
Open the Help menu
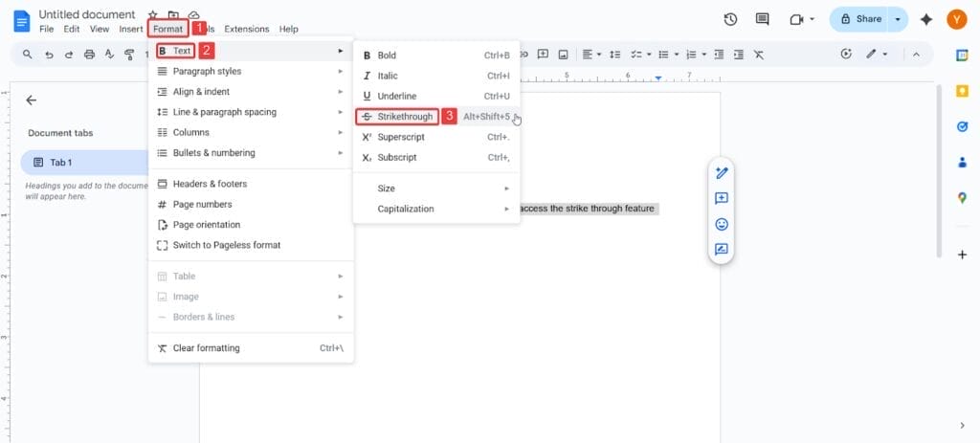tap(289, 29)
